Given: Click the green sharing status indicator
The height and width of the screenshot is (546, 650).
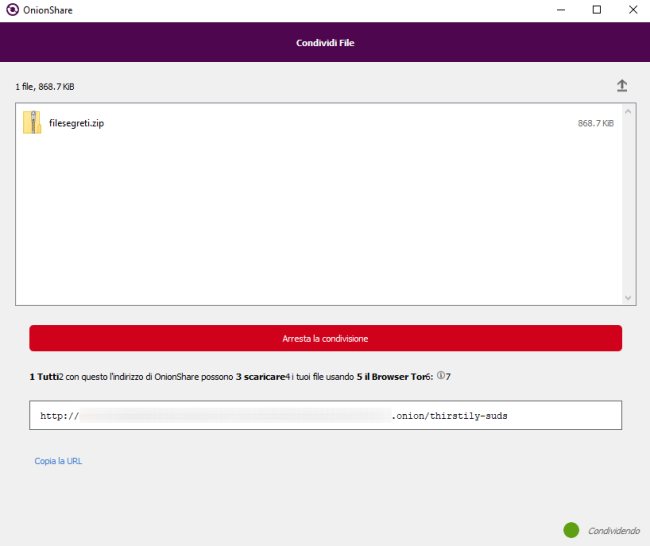Looking at the screenshot, I should tap(571, 530).
